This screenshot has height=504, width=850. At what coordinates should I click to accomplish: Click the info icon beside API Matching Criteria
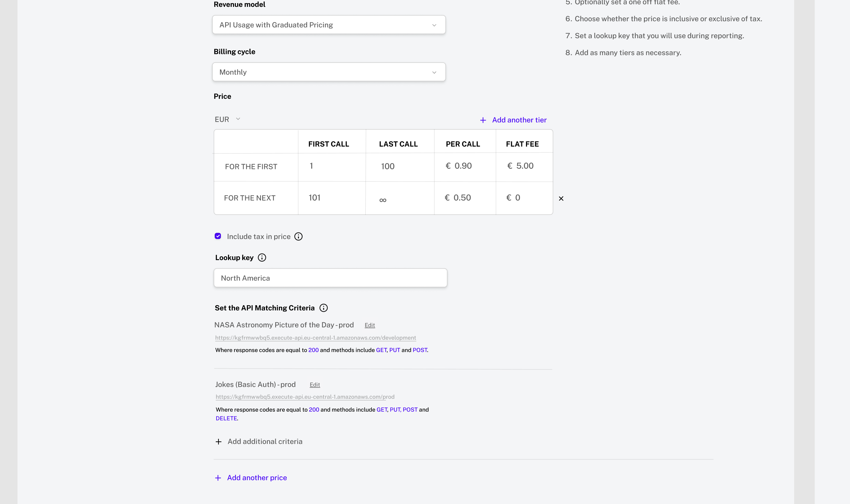click(323, 308)
